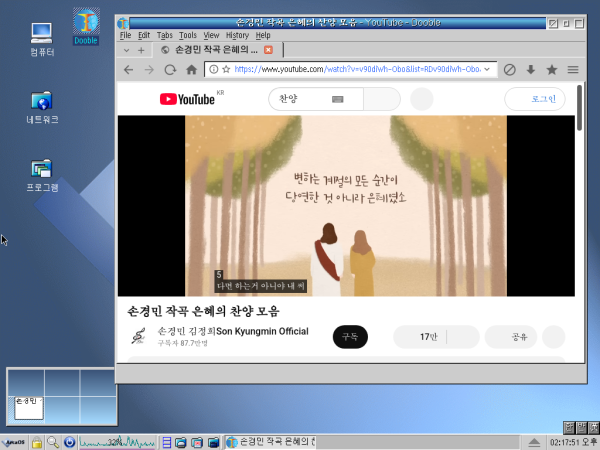Click the tray eject arrow icon
600x450 pixels.
pyautogui.click(x=534, y=443)
